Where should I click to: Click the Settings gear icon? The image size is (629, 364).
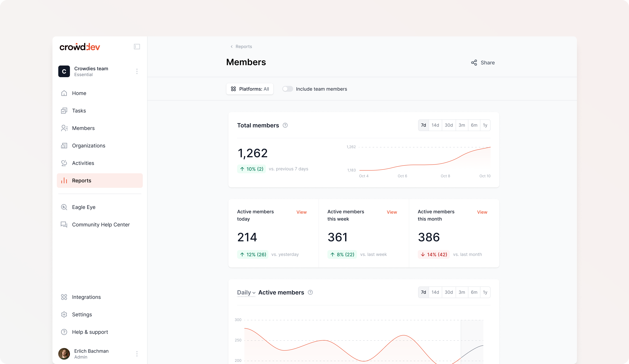point(64,314)
